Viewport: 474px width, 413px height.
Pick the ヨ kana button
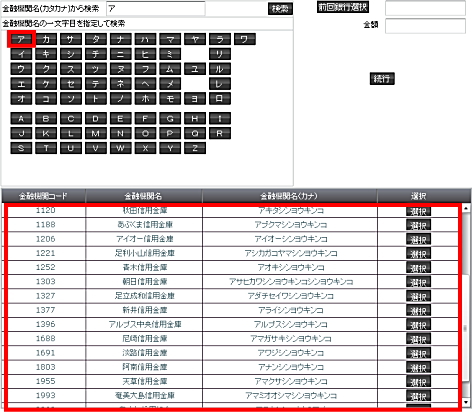(195, 98)
